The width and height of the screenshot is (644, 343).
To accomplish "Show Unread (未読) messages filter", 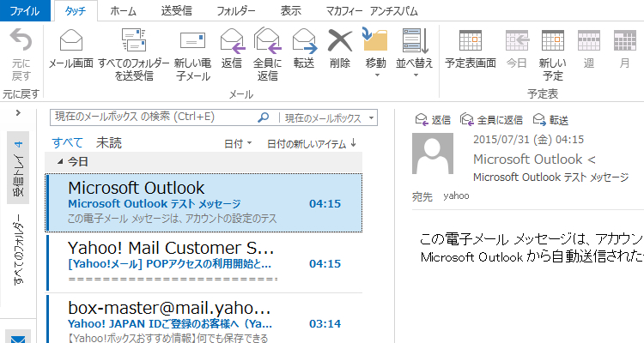I will point(109,143).
